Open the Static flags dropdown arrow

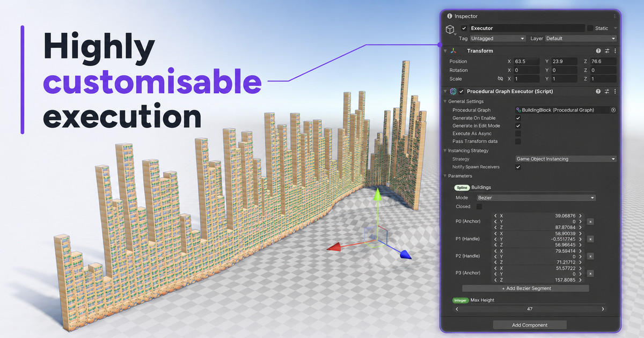(x=614, y=28)
